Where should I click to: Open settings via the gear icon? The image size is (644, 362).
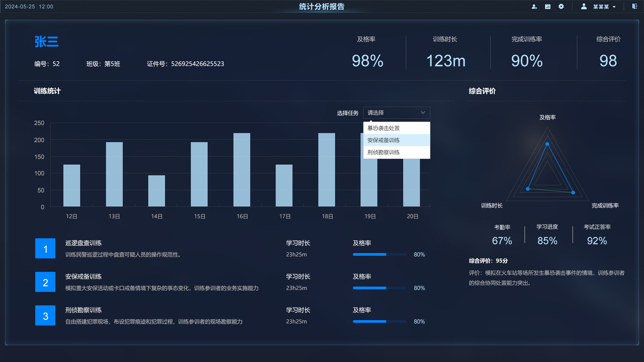(561, 6)
